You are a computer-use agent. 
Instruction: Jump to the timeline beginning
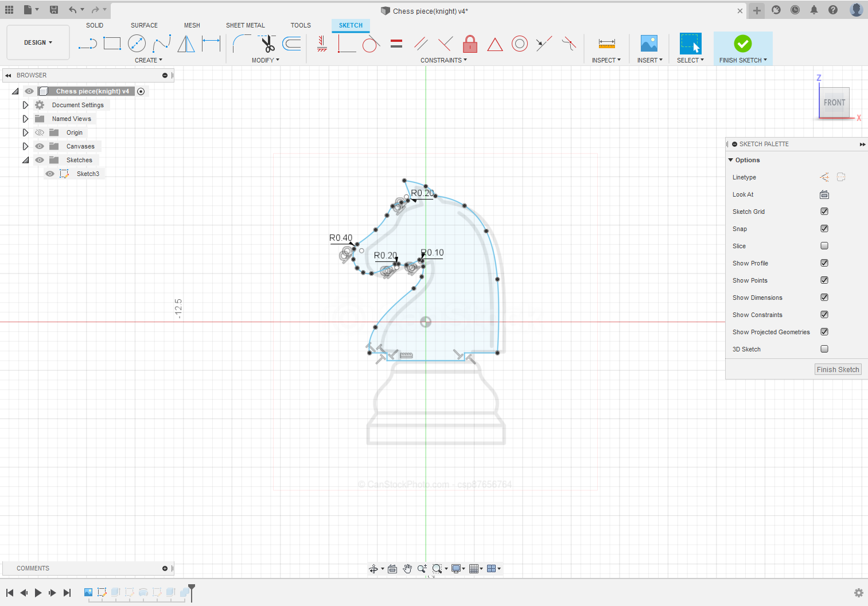coord(10,593)
